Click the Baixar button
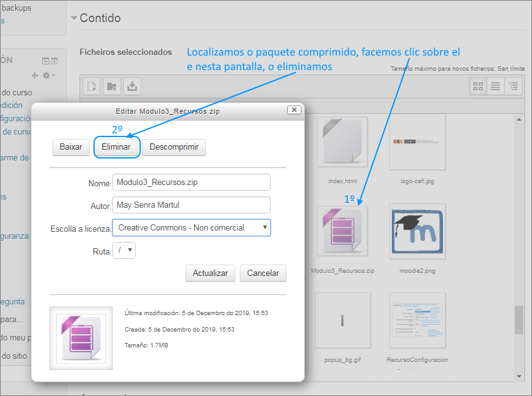 (71, 147)
